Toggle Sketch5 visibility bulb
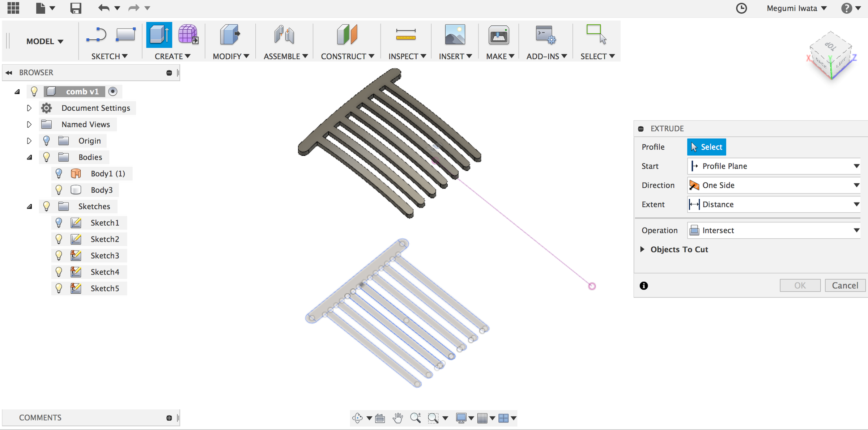This screenshot has width=868, height=430. (x=59, y=288)
